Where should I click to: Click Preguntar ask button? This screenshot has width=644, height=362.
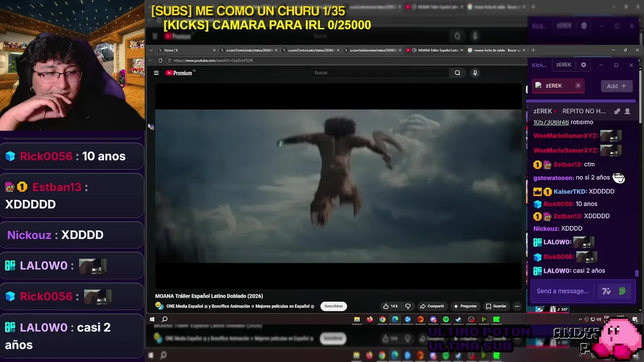click(465, 306)
